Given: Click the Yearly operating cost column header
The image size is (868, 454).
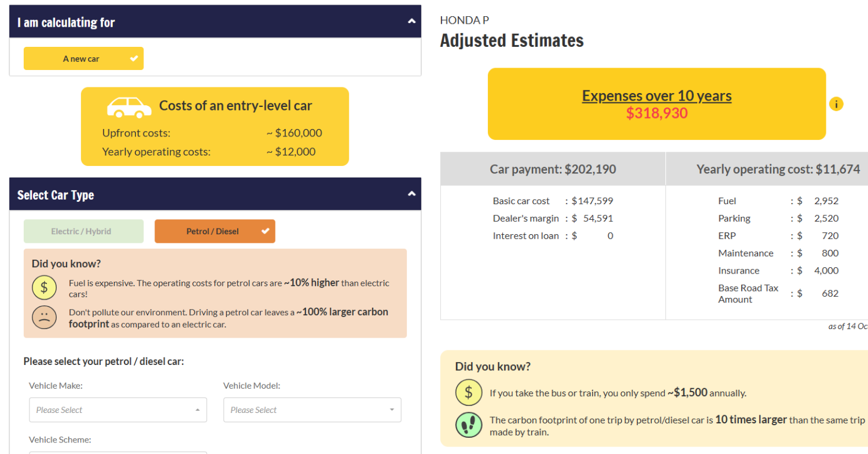Looking at the screenshot, I should pos(778,169).
